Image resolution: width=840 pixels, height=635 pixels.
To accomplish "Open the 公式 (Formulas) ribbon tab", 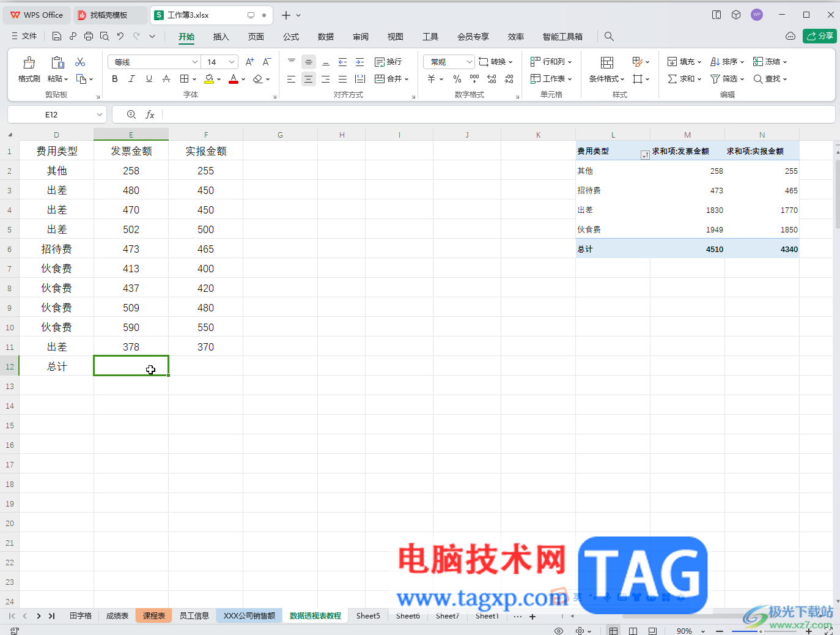I will [x=291, y=37].
